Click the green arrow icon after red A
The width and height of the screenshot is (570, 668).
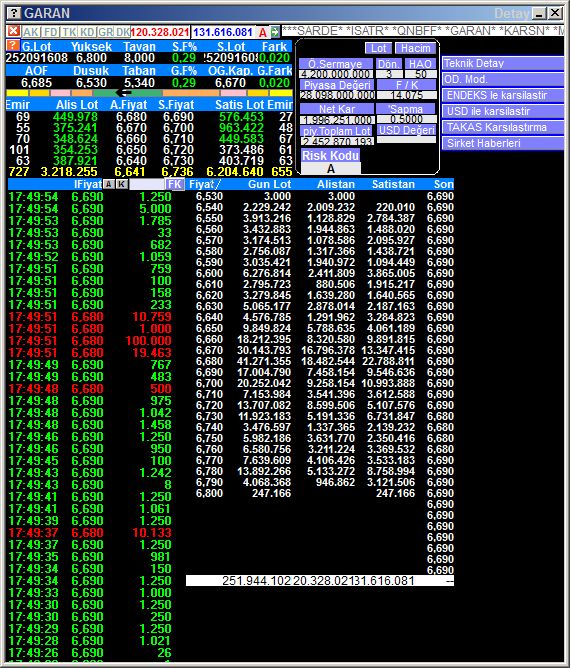coord(275,32)
